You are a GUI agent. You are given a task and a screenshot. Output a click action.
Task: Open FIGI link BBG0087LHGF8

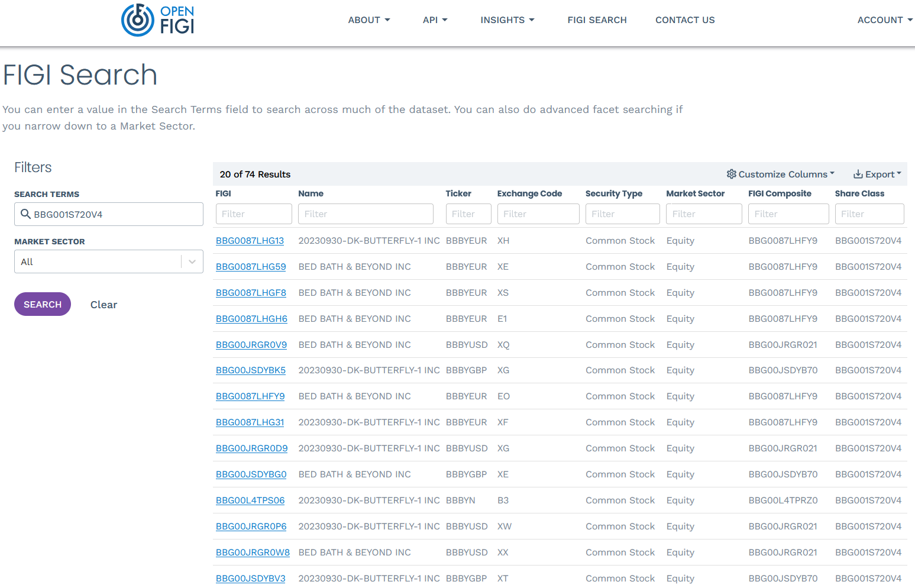(251, 293)
